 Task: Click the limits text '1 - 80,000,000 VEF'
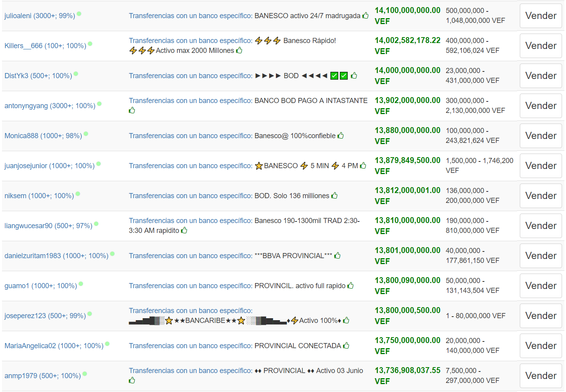pos(476,316)
